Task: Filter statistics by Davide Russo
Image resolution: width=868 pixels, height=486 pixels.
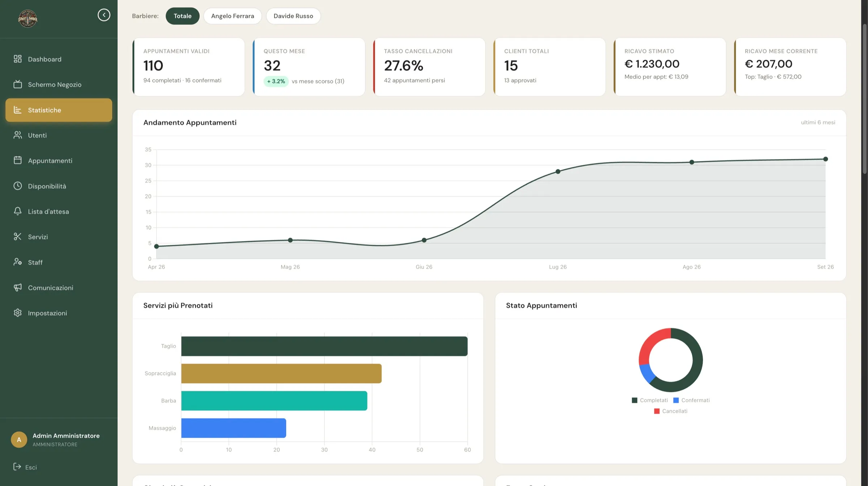Action: pyautogui.click(x=293, y=16)
